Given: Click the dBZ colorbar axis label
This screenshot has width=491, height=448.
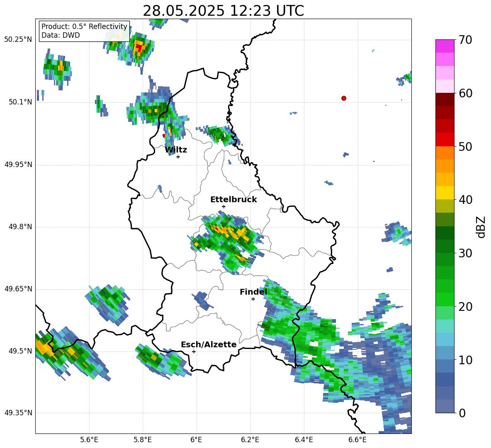Looking at the screenshot, I should pos(481,227).
